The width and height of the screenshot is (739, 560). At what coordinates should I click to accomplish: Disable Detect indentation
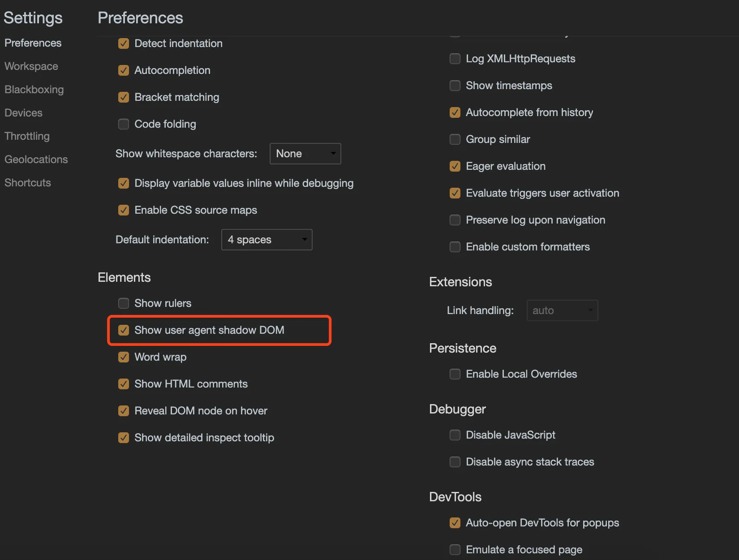click(x=124, y=43)
